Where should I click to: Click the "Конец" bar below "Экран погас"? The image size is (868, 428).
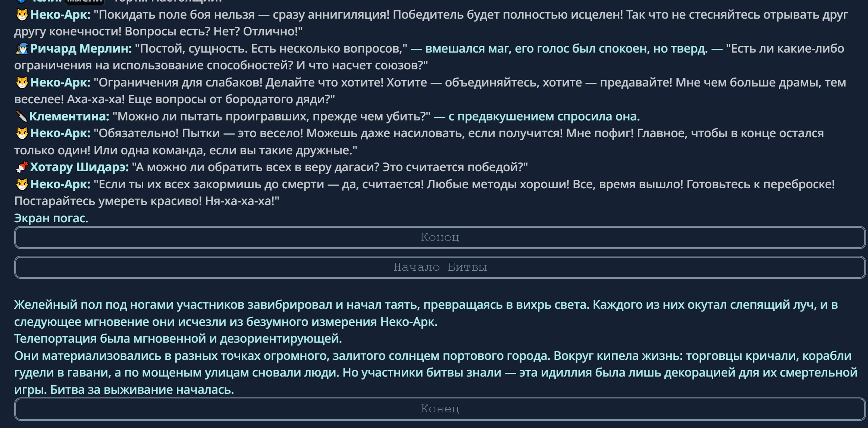[x=440, y=237]
